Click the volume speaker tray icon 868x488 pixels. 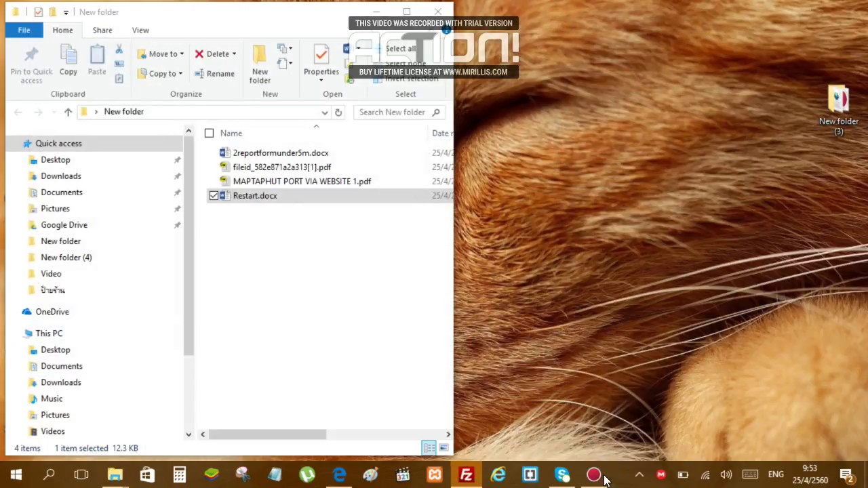[726, 474]
